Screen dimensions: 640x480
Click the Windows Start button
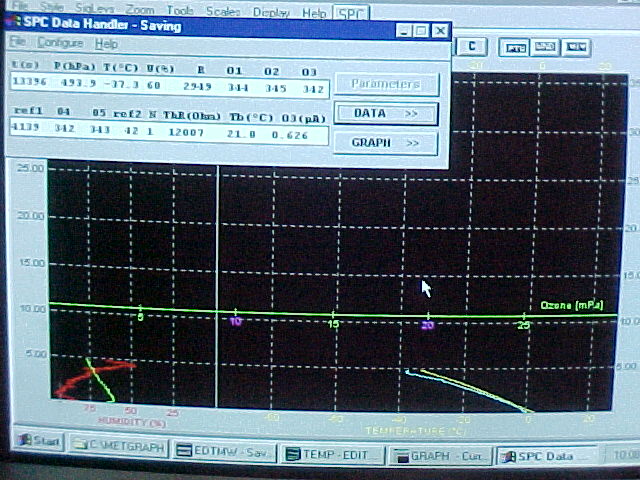38,441
